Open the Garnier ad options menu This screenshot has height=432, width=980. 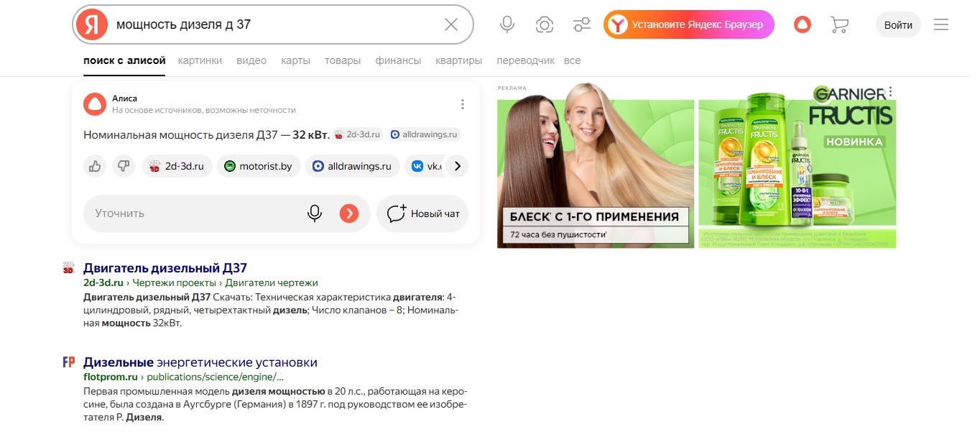[890, 92]
